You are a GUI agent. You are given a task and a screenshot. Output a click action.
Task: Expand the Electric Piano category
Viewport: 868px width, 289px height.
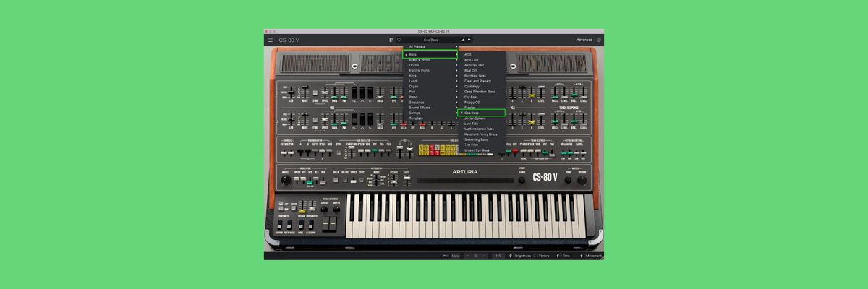(x=430, y=70)
